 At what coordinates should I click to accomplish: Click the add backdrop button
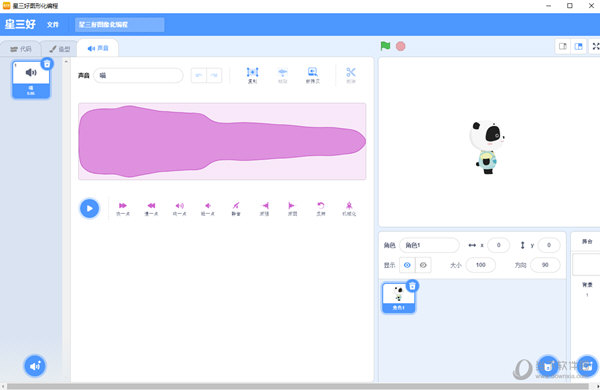click(587, 366)
